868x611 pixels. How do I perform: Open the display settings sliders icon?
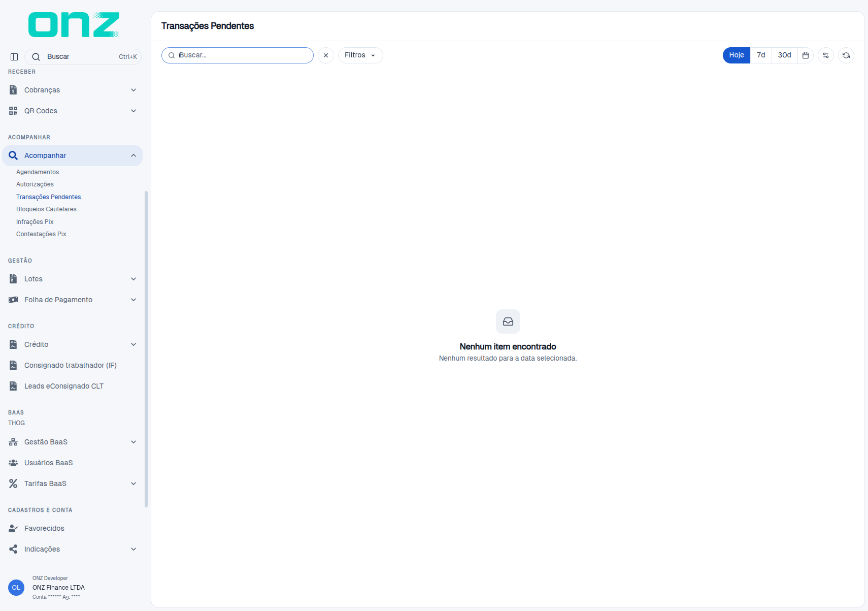pos(826,55)
